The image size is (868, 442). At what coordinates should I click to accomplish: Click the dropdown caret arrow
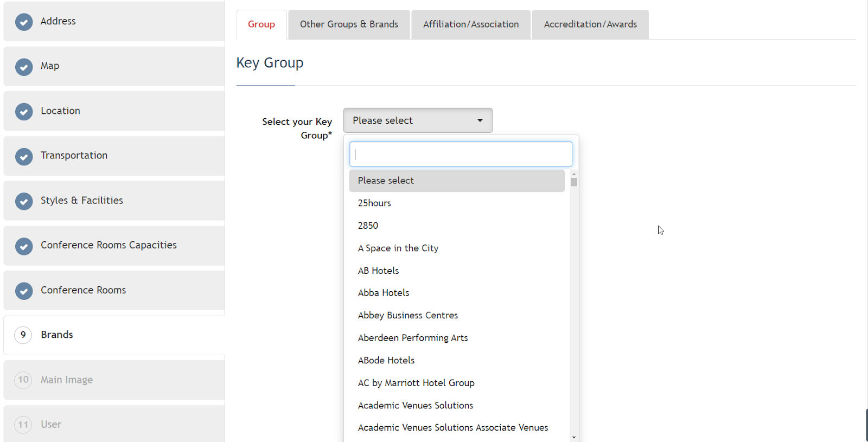pyautogui.click(x=480, y=120)
